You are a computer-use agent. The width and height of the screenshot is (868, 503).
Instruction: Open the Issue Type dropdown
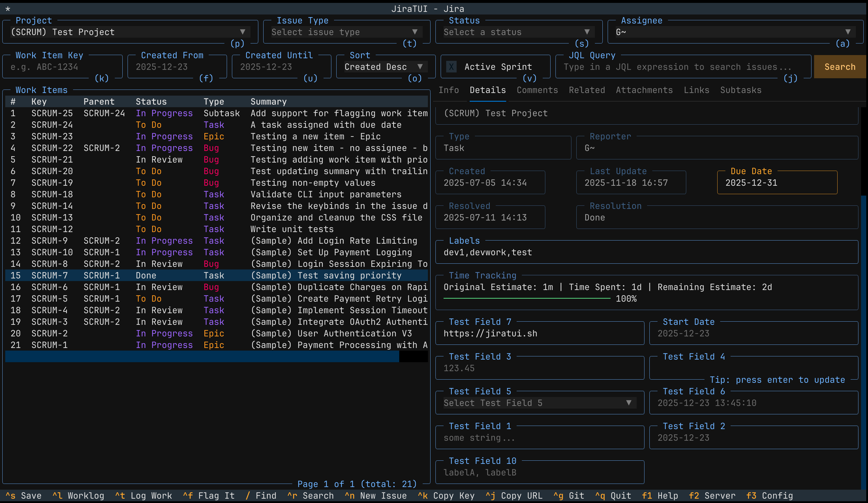pyautogui.click(x=346, y=32)
